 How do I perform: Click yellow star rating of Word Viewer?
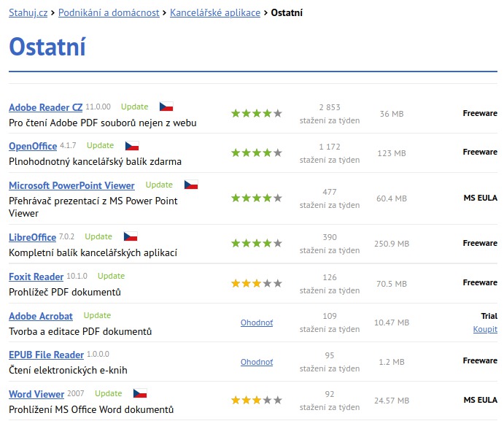point(257,400)
